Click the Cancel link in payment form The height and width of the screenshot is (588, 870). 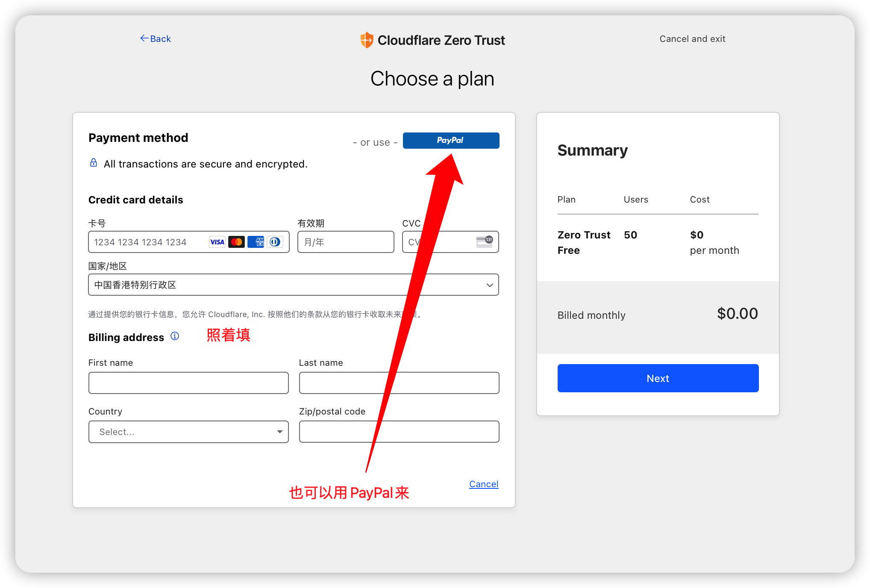click(x=484, y=484)
